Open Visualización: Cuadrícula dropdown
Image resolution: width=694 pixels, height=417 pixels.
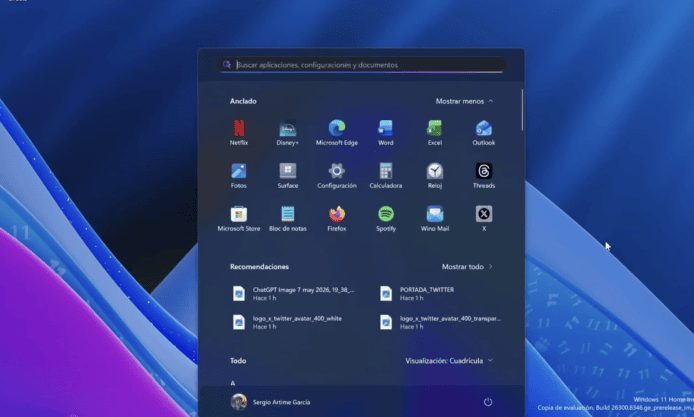pyautogui.click(x=449, y=361)
